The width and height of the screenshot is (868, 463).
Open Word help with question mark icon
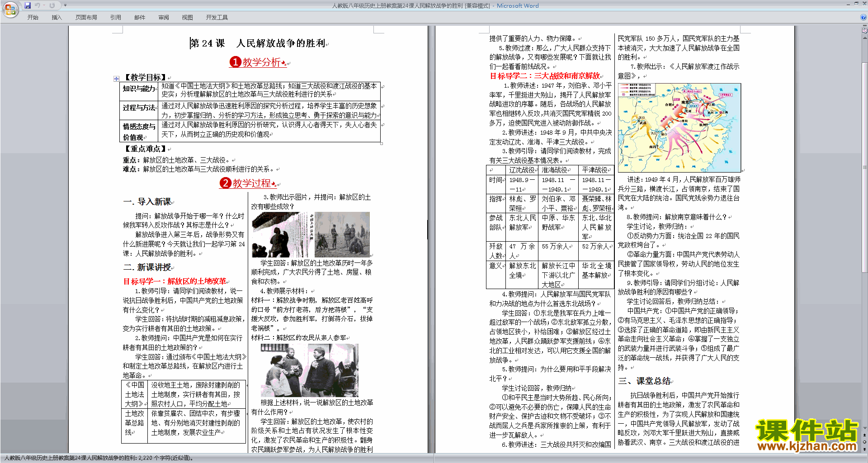(863, 17)
